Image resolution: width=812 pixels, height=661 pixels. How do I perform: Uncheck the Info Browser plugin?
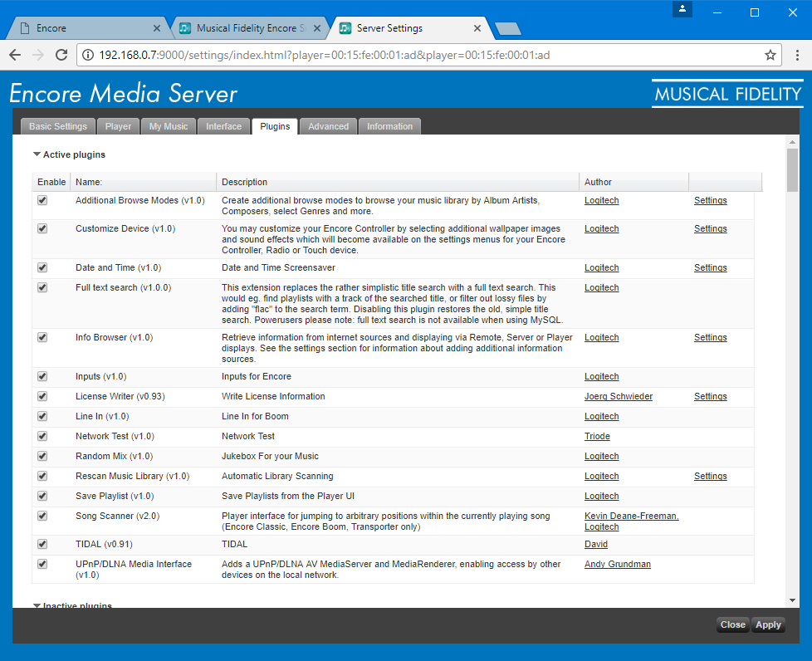tap(42, 337)
